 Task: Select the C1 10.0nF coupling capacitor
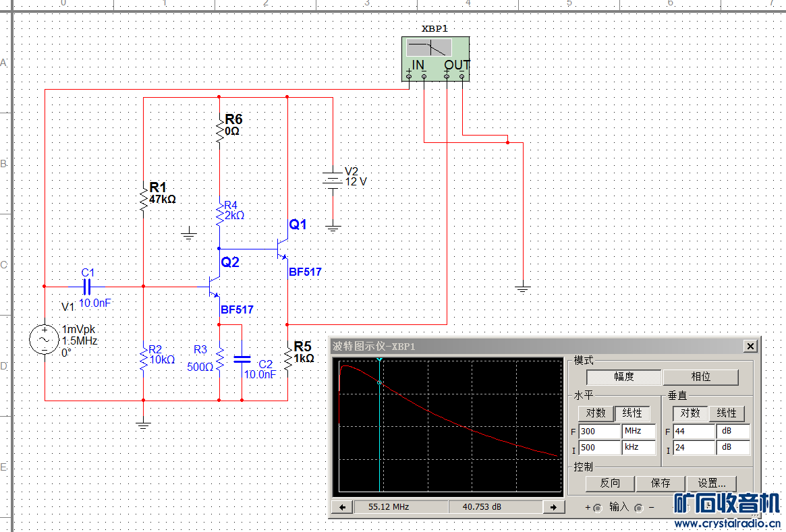pos(87,287)
